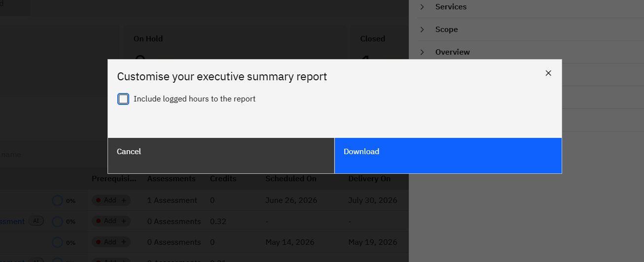Click "0 Assessments" in the 0.32 credits row
Screen dimensions: 644x262
click(x=174, y=222)
